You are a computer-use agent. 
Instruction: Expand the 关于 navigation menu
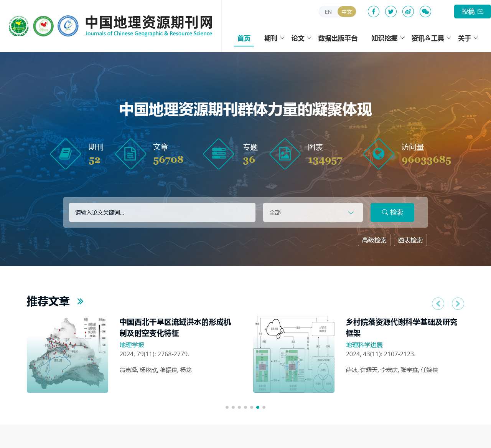point(468,38)
